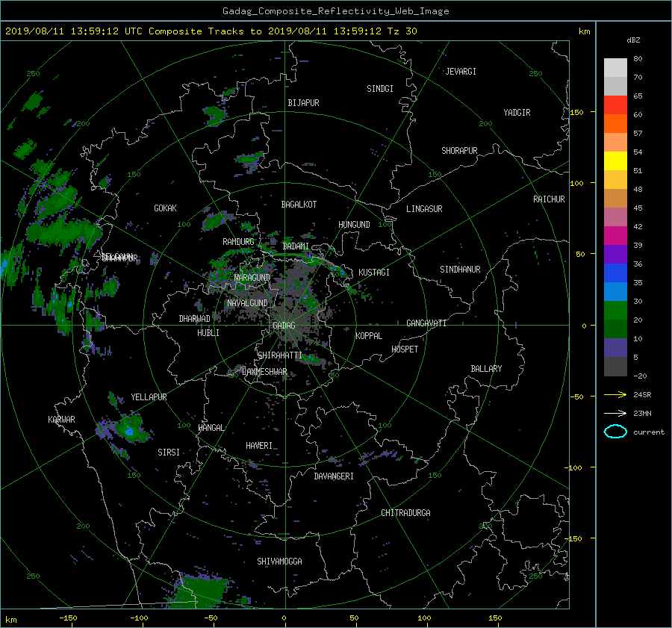
Task: Click the SIRSI city label
Action: point(169,453)
